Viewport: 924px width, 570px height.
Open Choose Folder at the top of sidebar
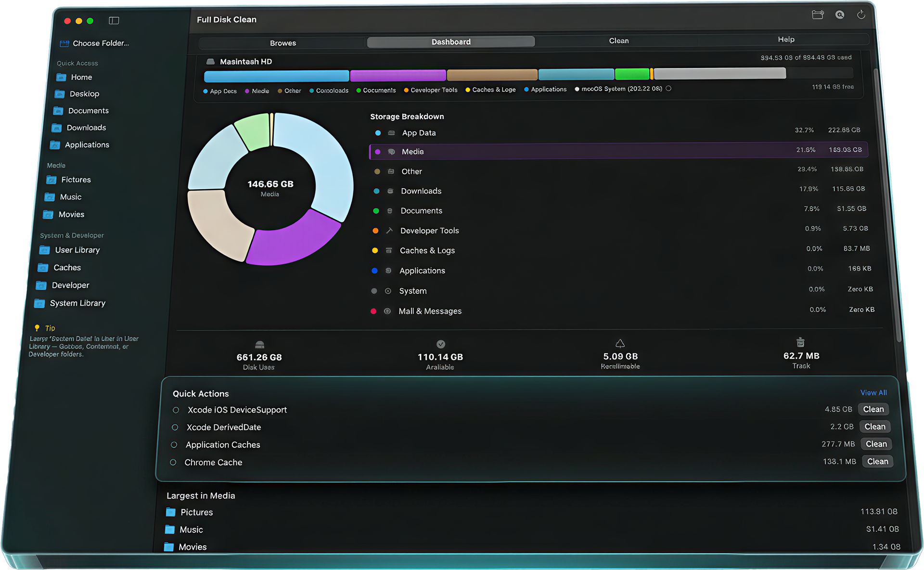(94, 43)
